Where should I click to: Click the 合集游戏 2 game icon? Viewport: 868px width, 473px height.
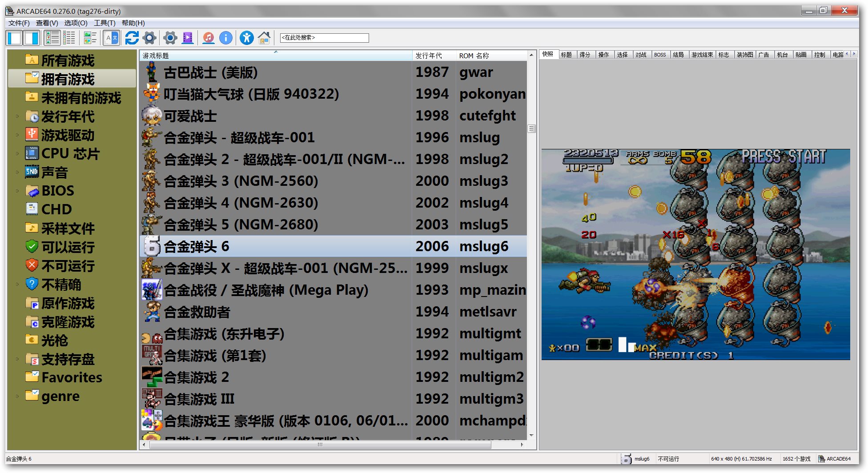pyautogui.click(x=152, y=377)
